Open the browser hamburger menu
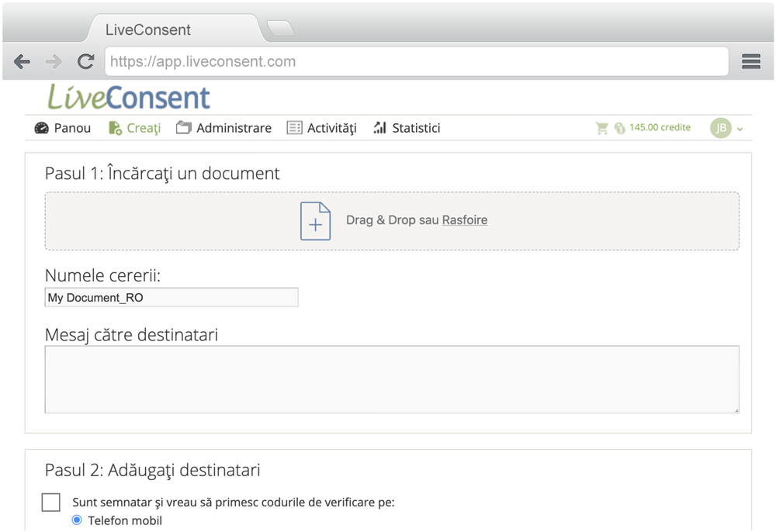This screenshot has height=532, width=776. [x=750, y=62]
